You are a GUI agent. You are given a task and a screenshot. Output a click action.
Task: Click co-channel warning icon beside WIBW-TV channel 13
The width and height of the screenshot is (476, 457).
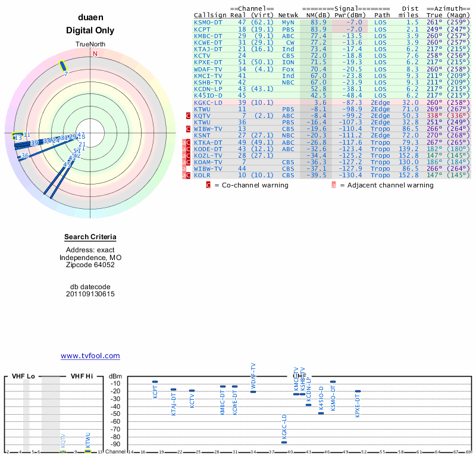click(188, 129)
